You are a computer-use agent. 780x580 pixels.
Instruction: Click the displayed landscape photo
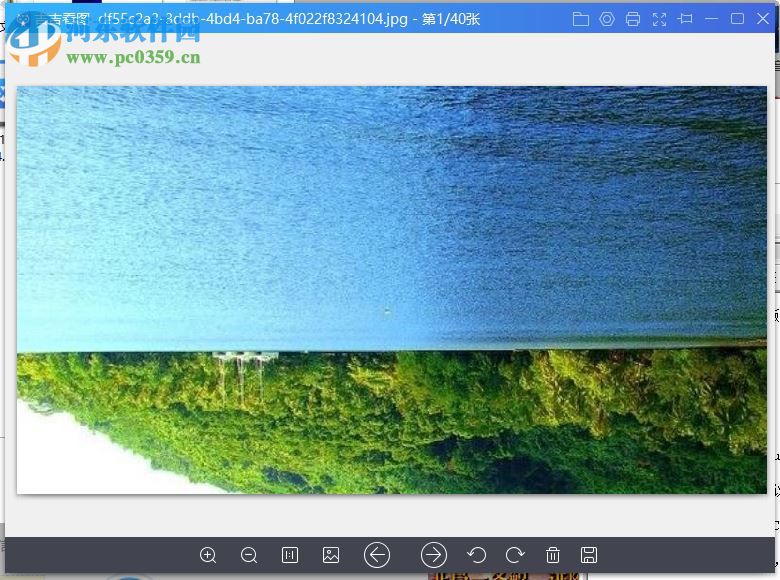(x=391, y=290)
